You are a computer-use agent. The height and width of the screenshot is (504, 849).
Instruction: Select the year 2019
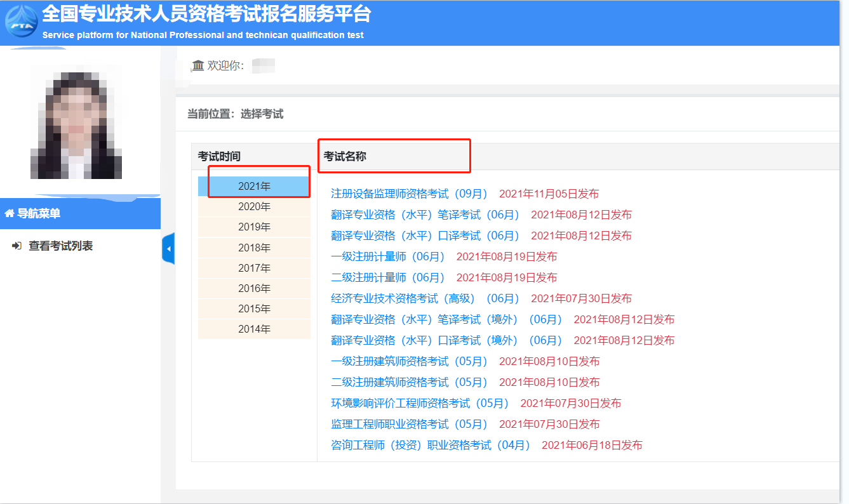click(x=253, y=227)
